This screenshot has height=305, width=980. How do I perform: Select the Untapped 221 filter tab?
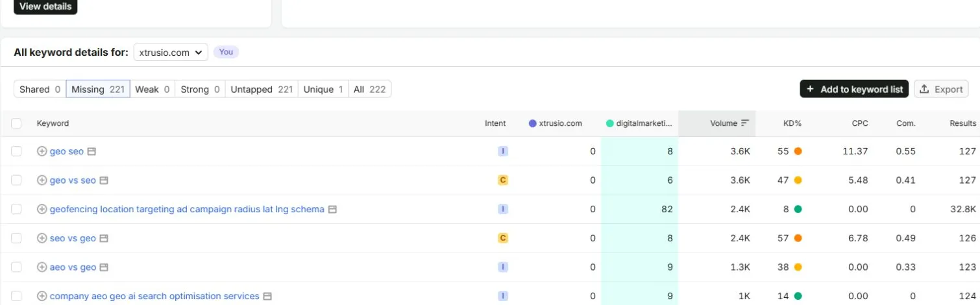(262, 90)
